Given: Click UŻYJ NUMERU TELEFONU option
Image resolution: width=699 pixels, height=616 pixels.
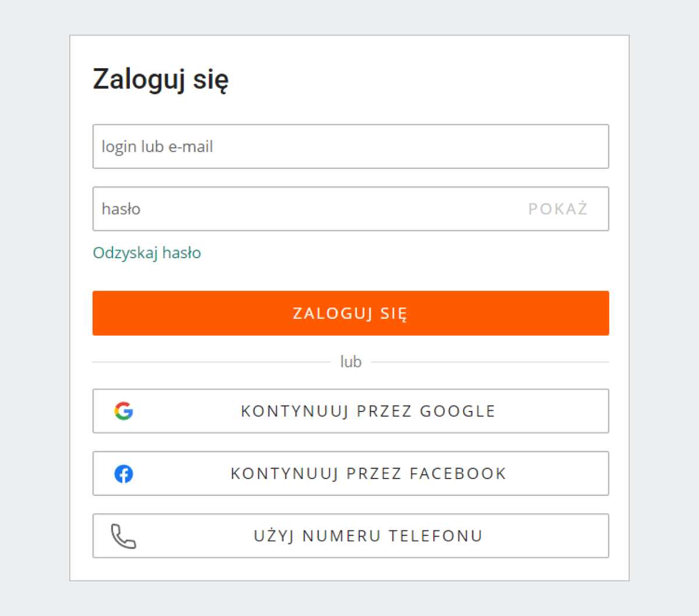Looking at the screenshot, I should pos(349,536).
